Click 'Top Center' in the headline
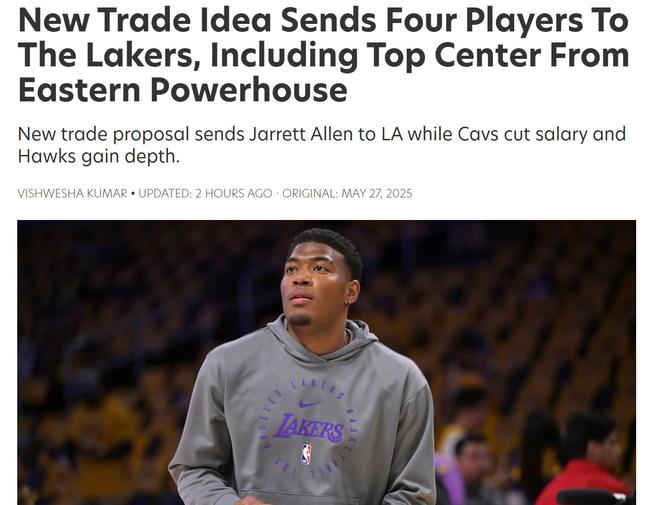The image size is (660, 505). 455,56
